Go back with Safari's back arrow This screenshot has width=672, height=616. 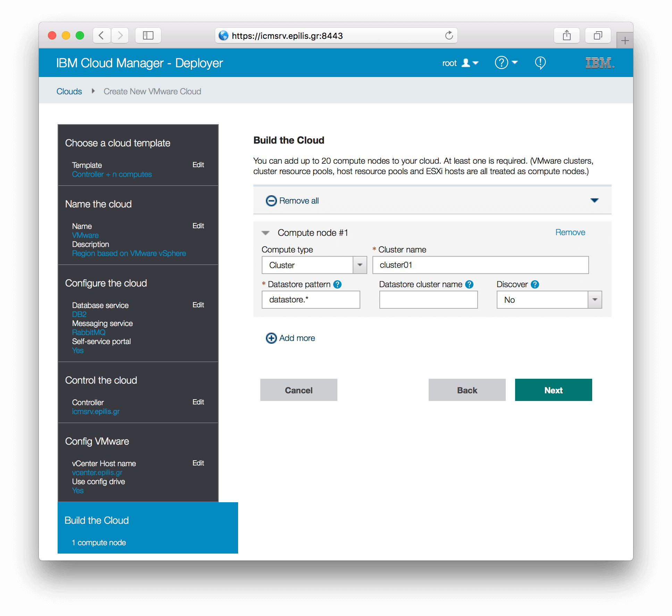(x=102, y=35)
